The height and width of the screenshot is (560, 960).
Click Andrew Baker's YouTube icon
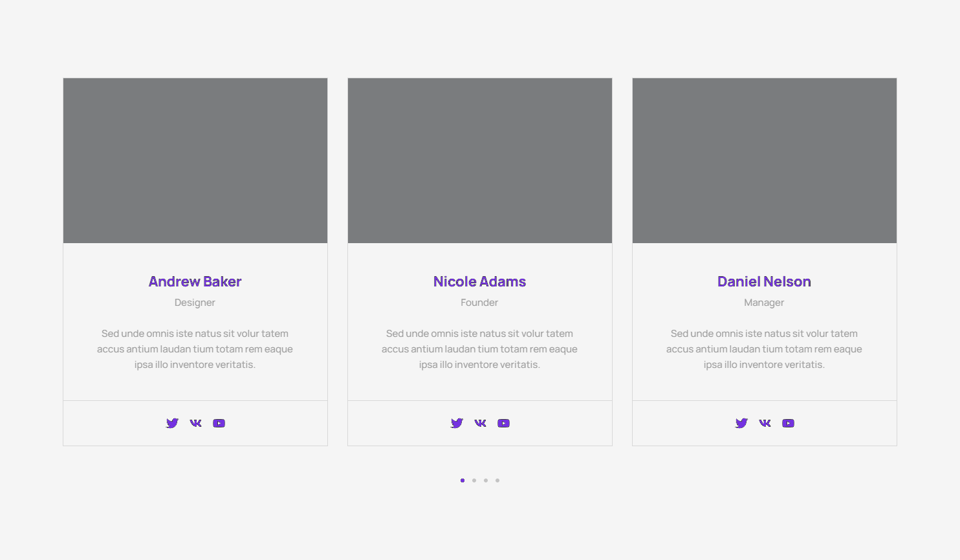pyautogui.click(x=219, y=423)
